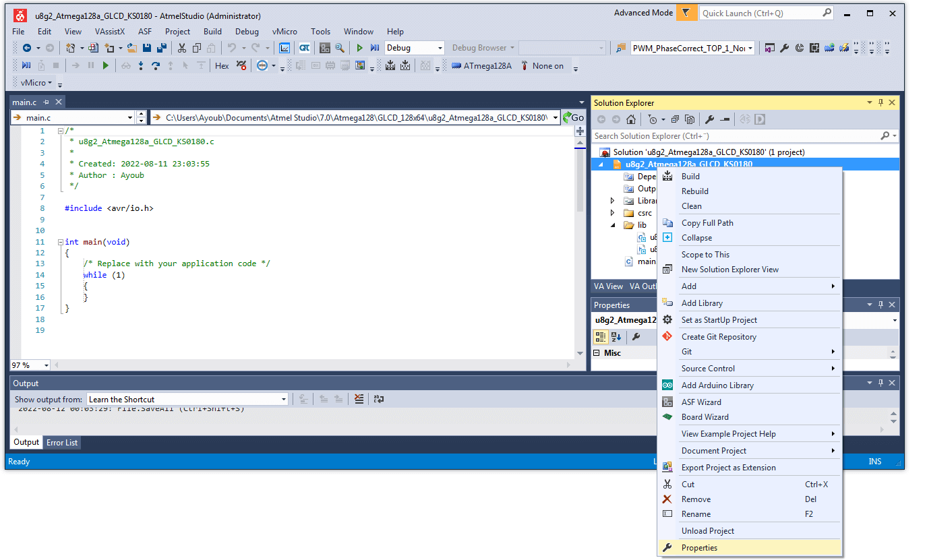The width and height of the screenshot is (927, 560).
Task: Click the Open File folder icon
Action: (132, 48)
